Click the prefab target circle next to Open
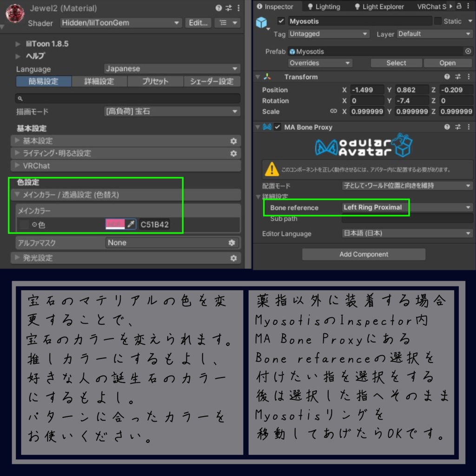The width and height of the screenshot is (476, 476). coord(468,52)
